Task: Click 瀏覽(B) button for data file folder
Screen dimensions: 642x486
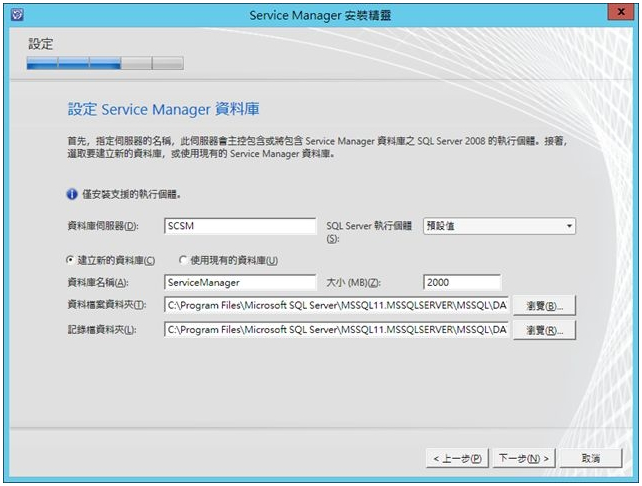Action: coord(545,306)
